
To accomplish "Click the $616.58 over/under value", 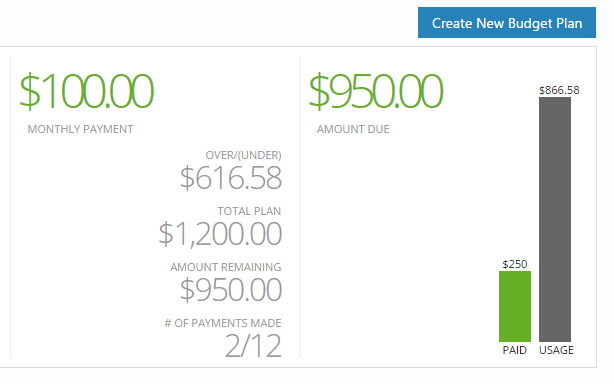I will point(231,178).
